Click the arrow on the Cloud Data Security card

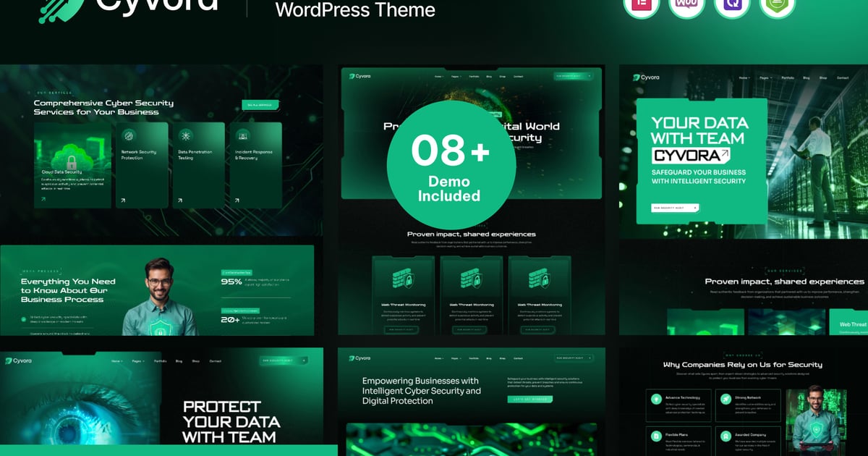coord(43,199)
